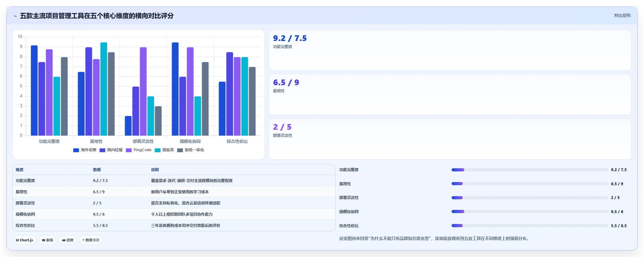Click the 说明 table column header
Viewport: 644px width, 257px height.
coord(155,170)
